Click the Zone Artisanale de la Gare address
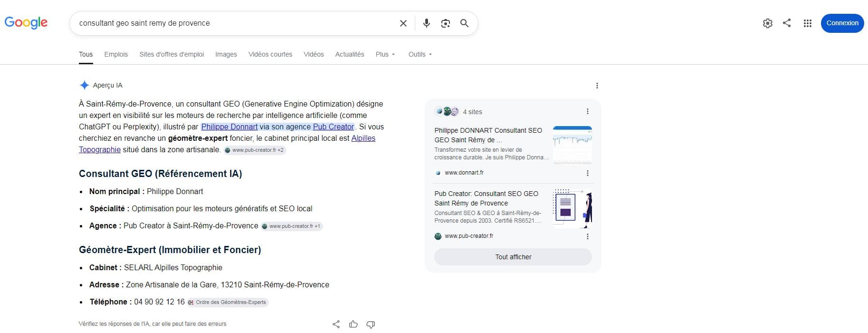The width and height of the screenshot is (868, 333). [228, 285]
